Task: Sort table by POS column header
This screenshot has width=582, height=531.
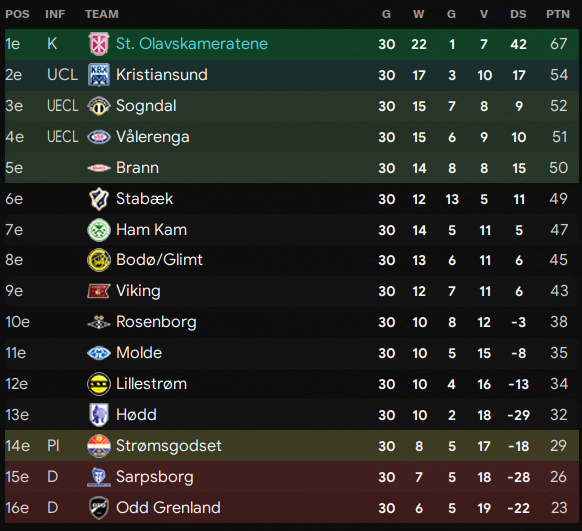Action: pyautogui.click(x=17, y=14)
